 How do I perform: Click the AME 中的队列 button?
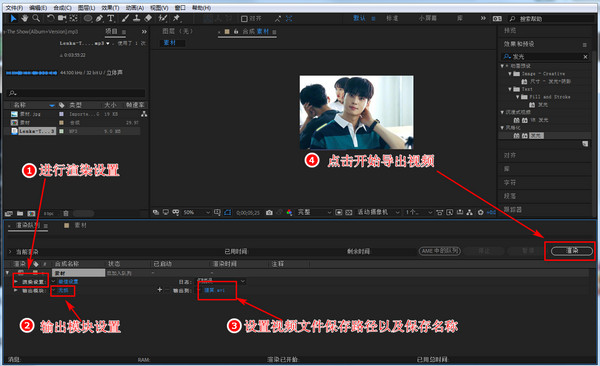click(x=440, y=251)
